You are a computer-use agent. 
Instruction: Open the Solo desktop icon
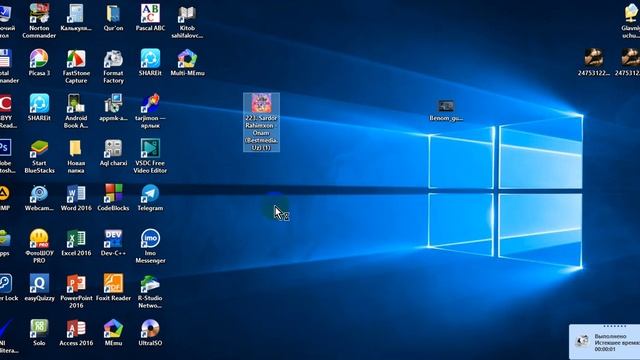coord(39,332)
